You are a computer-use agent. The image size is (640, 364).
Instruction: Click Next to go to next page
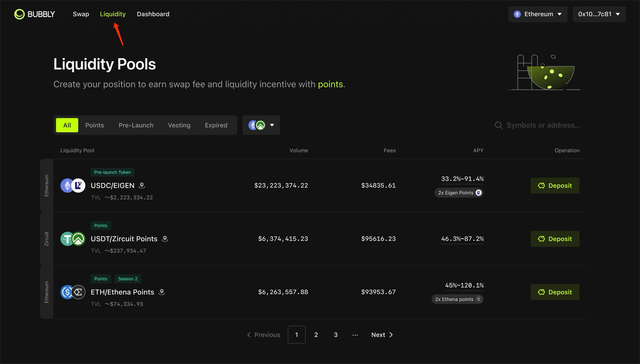(x=382, y=335)
